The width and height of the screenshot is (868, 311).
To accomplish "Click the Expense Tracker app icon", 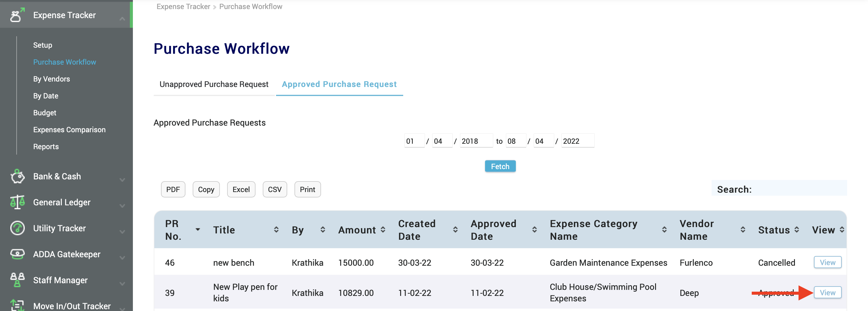I will [x=16, y=15].
